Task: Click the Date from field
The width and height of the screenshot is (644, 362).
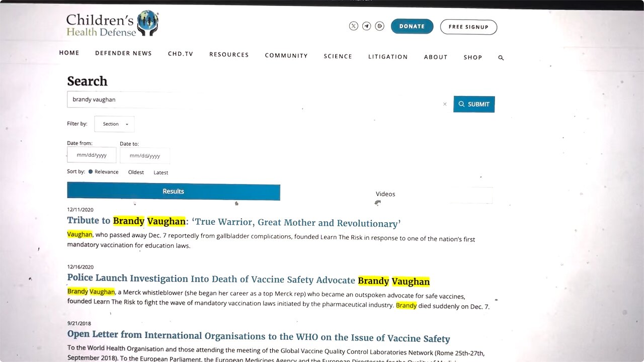Action: click(x=92, y=155)
